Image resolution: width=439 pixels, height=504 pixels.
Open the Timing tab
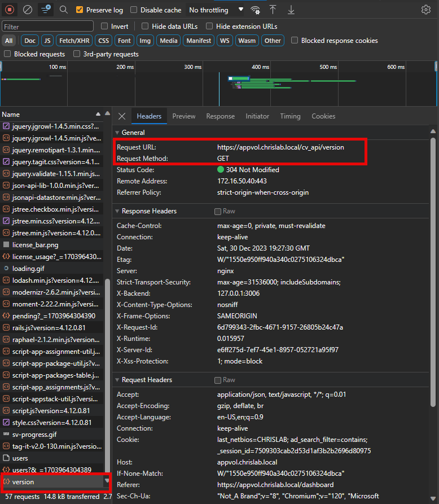(290, 116)
